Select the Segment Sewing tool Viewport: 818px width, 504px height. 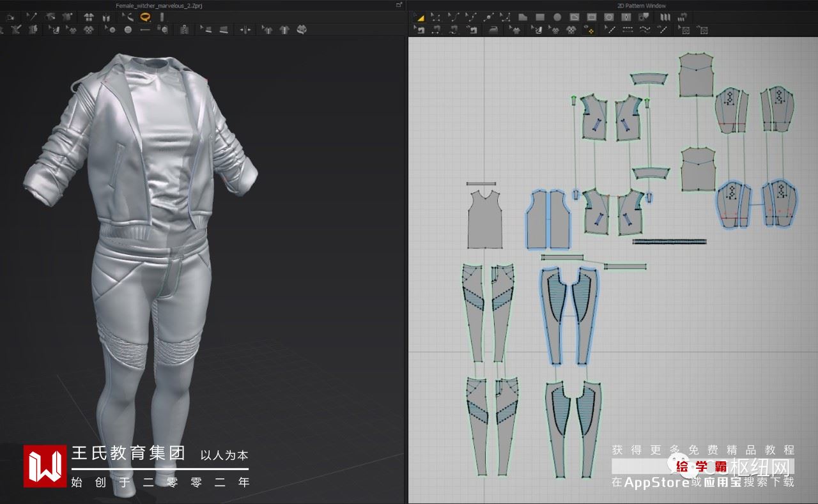tap(437, 29)
